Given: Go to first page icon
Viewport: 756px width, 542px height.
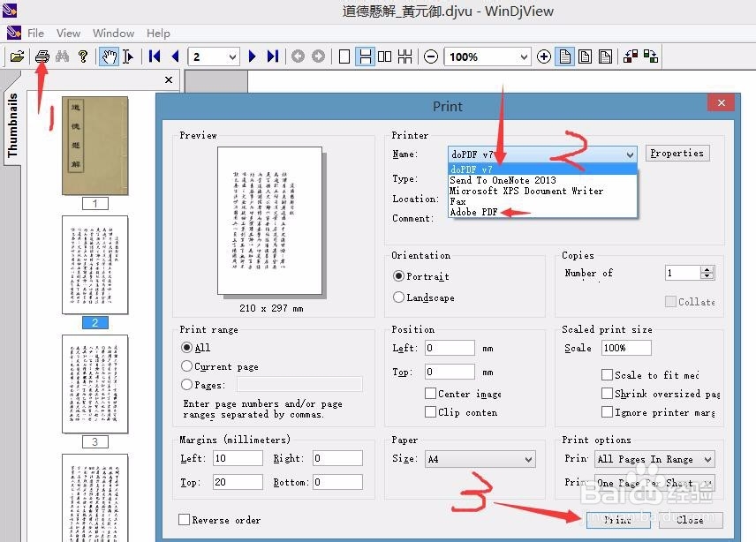Looking at the screenshot, I should click(x=155, y=56).
